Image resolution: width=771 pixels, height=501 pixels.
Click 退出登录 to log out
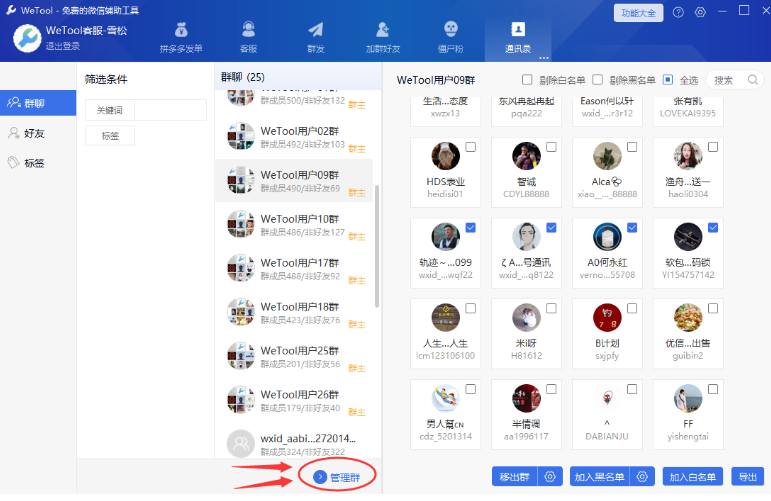[62, 46]
